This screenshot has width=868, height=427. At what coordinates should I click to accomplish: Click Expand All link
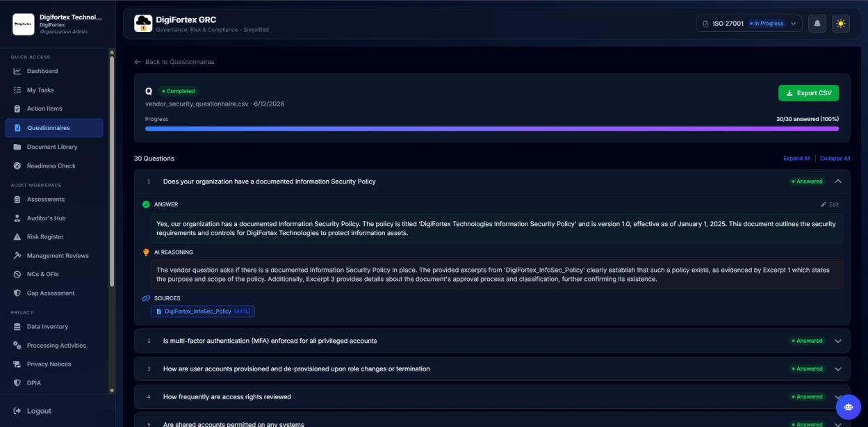tap(796, 159)
